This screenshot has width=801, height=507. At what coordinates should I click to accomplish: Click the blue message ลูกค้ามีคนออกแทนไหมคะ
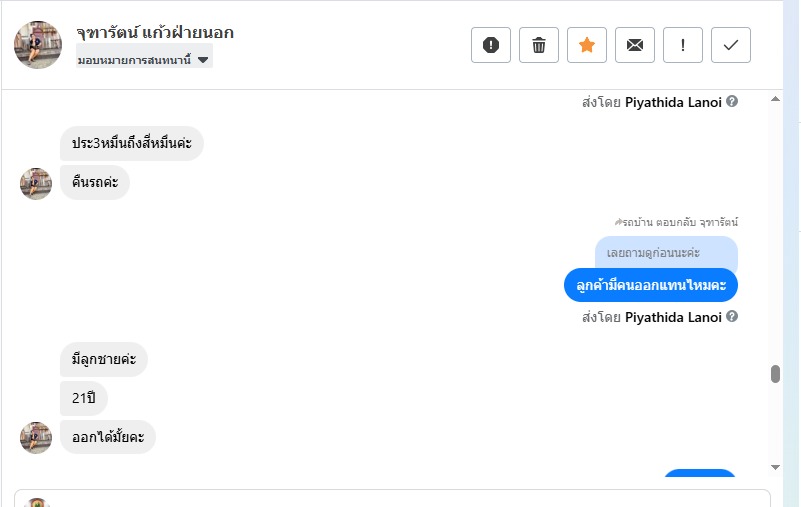(x=651, y=285)
